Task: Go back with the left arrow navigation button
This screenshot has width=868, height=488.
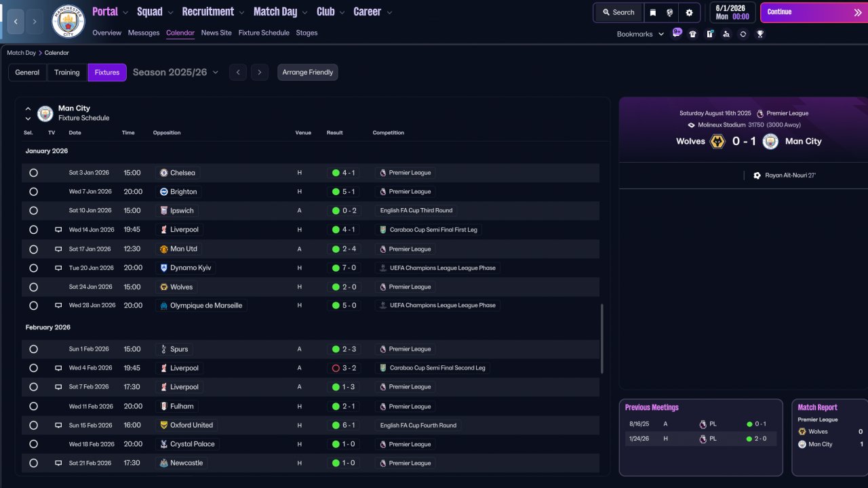Action: (x=16, y=22)
